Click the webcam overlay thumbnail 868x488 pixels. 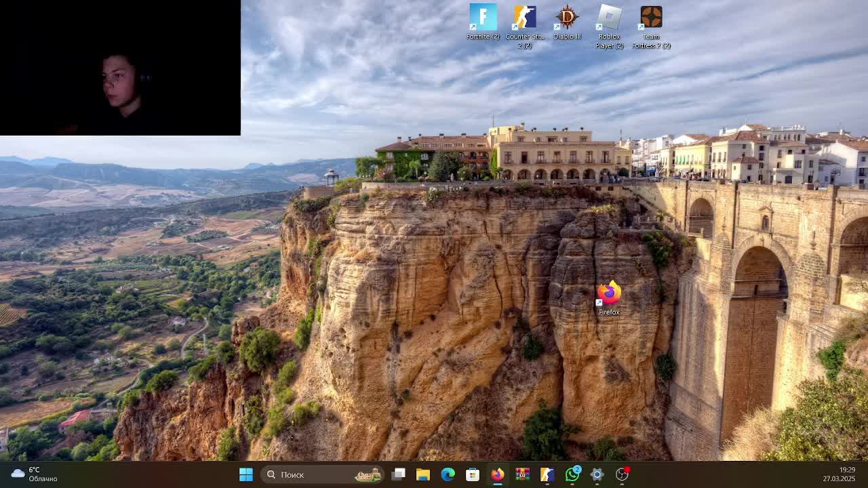[120, 68]
